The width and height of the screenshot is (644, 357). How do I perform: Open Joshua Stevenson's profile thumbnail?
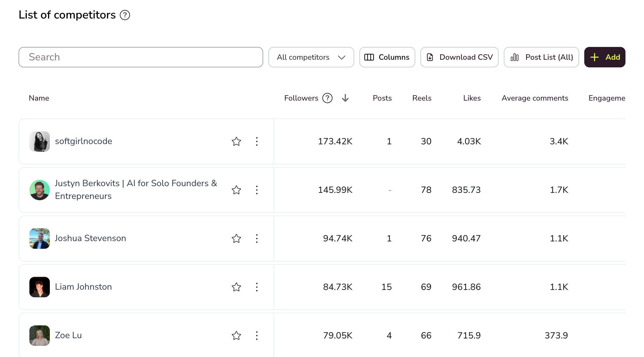pyautogui.click(x=40, y=239)
